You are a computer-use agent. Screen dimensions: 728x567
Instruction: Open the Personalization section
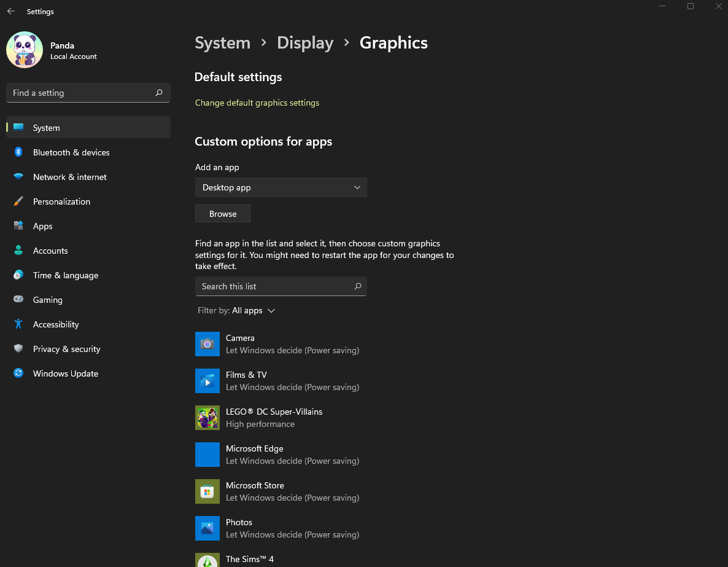tap(61, 201)
